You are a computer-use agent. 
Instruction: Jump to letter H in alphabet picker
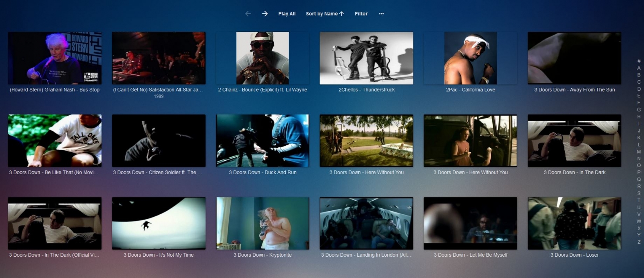pos(639,117)
